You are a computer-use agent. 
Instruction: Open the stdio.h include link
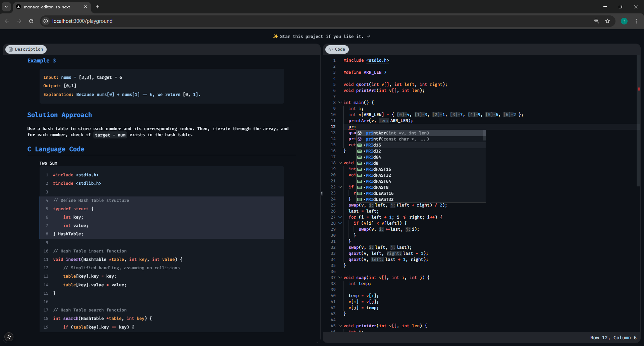coord(377,60)
